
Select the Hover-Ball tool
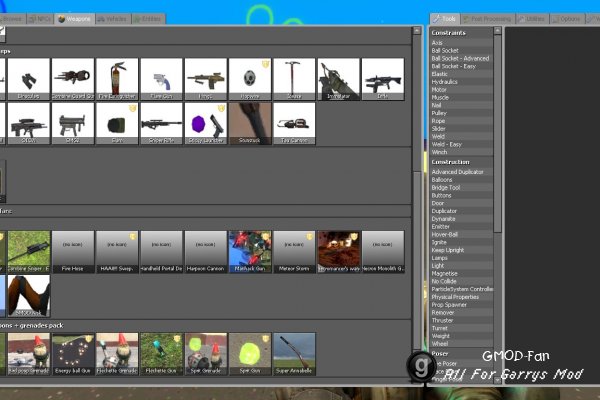point(461,235)
